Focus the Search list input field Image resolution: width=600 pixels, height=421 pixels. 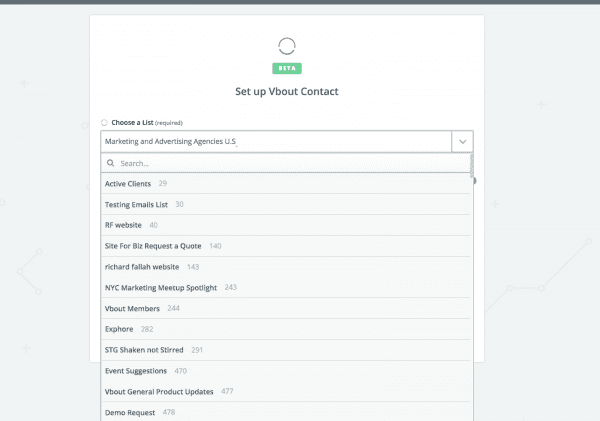[x=286, y=163]
